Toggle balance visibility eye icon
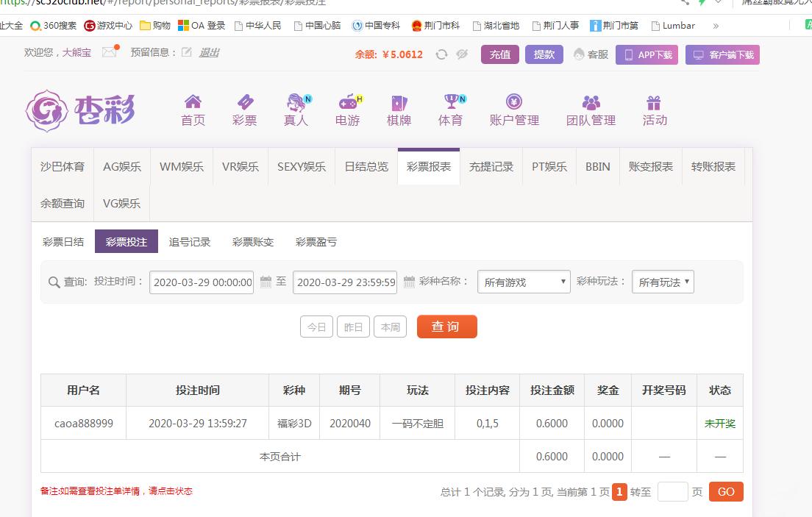This screenshot has height=517, width=812. coord(462,54)
